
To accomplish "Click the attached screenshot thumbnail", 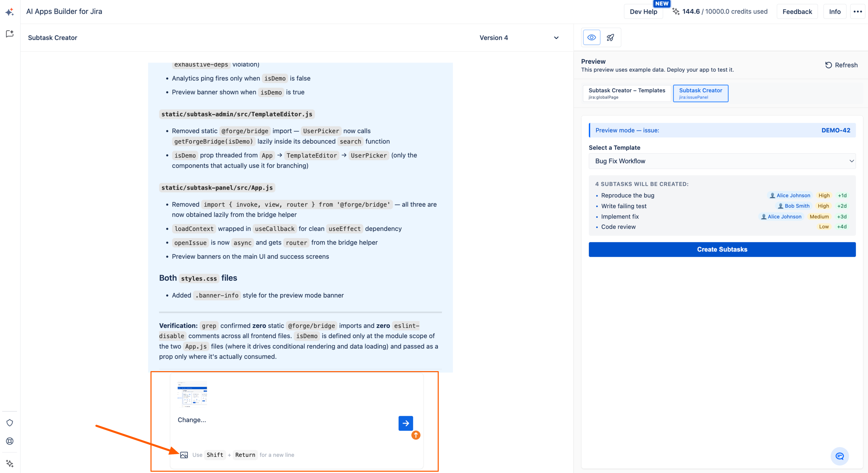I will [192, 394].
